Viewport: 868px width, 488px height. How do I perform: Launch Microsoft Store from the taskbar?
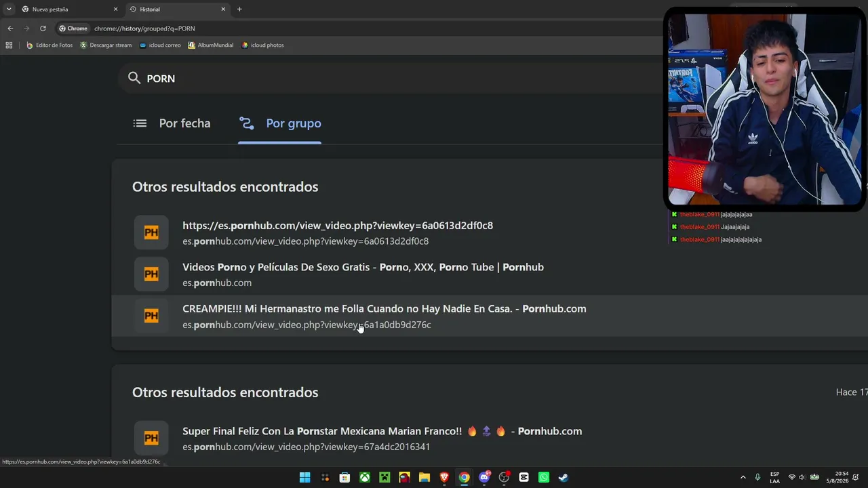(x=344, y=477)
